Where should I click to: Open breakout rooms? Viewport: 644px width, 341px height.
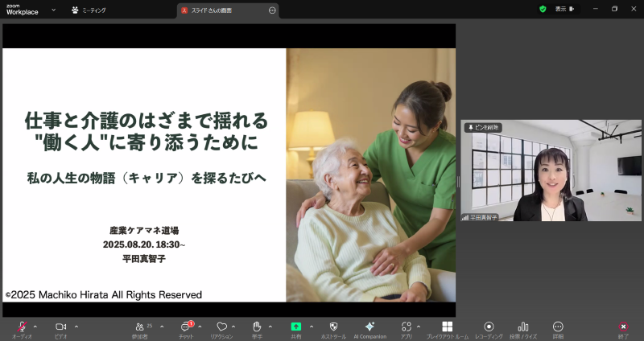448,327
